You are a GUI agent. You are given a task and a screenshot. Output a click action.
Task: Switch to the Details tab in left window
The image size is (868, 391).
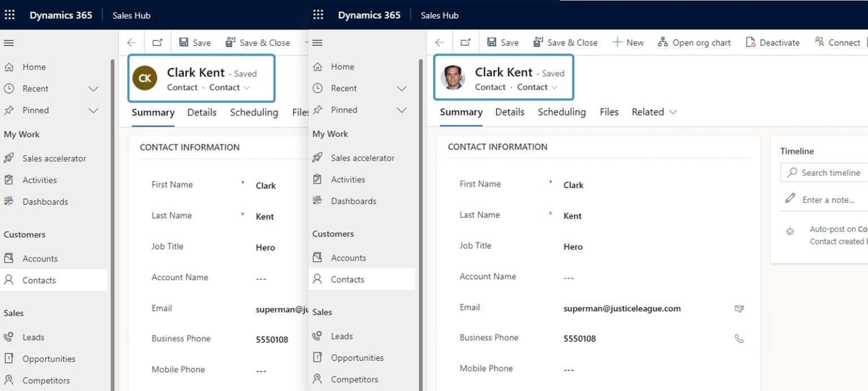point(202,112)
